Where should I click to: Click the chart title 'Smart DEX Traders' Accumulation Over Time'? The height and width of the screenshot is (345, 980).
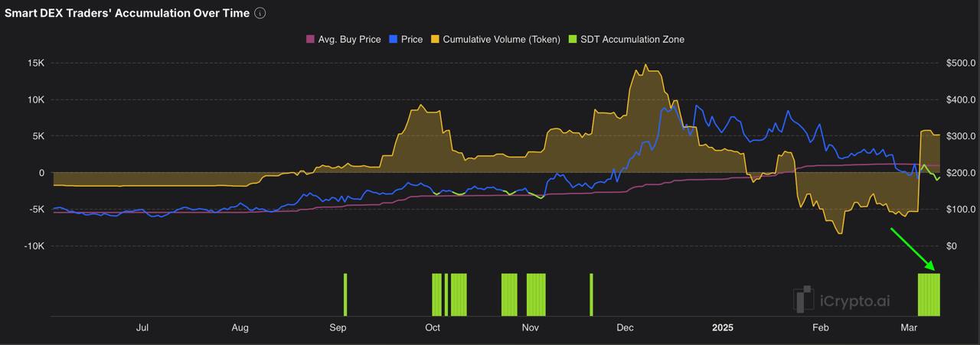(127, 13)
